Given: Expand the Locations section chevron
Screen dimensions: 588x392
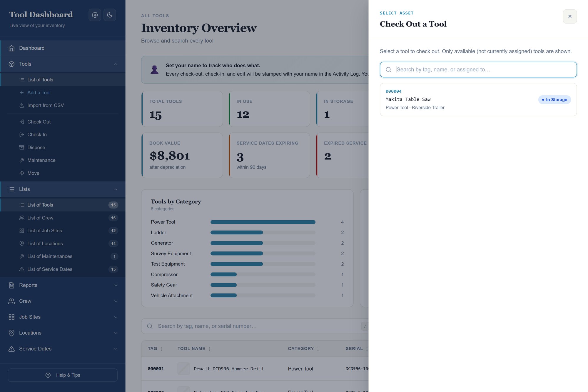Looking at the screenshot, I should point(116,333).
